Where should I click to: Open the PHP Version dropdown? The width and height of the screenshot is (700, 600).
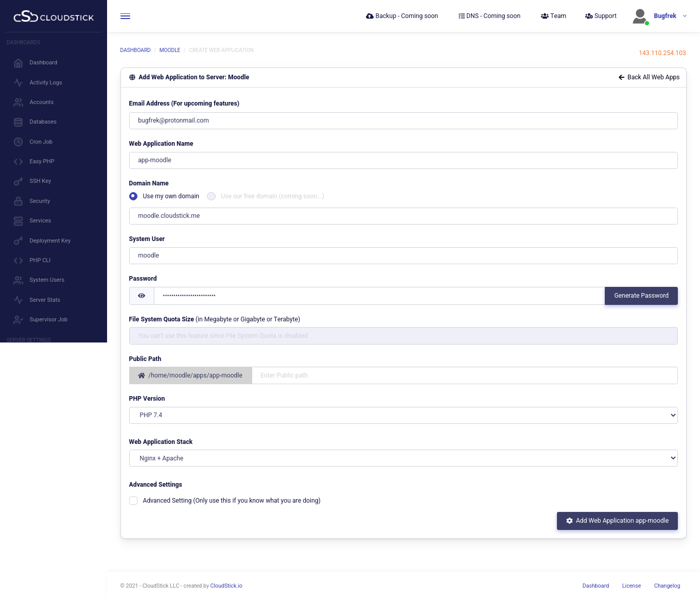[x=403, y=415]
